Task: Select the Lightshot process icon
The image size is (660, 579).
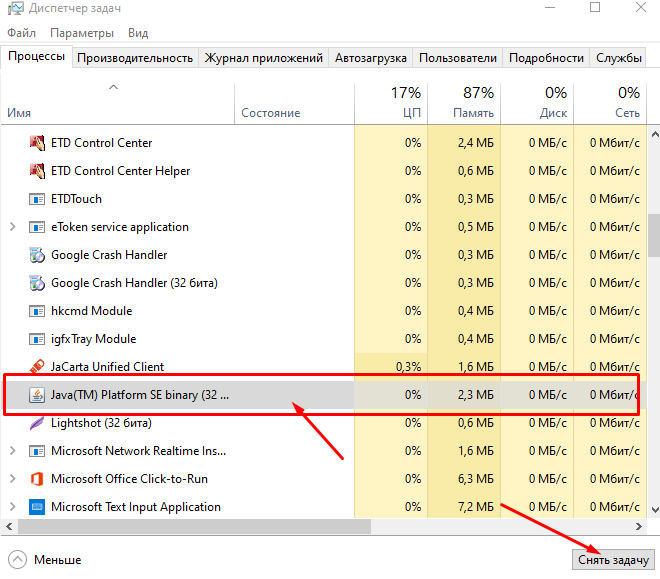Action: pyautogui.click(x=38, y=423)
